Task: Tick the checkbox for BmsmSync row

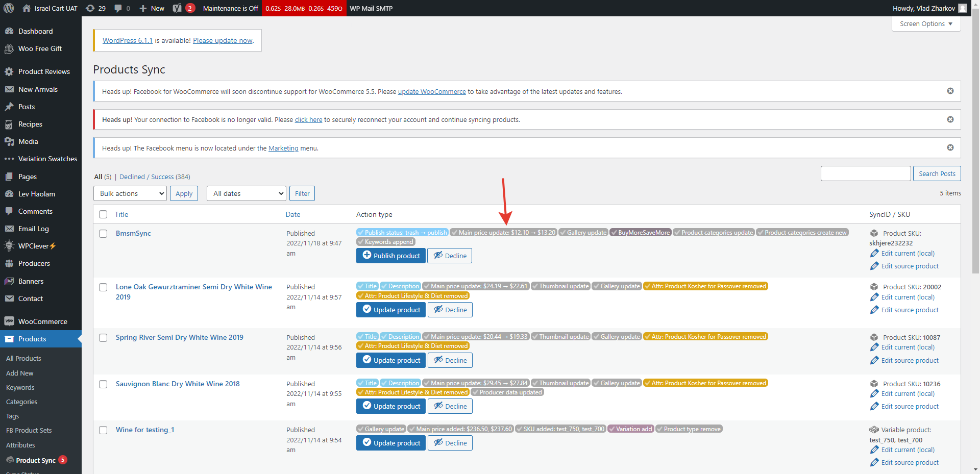Action: pos(103,234)
